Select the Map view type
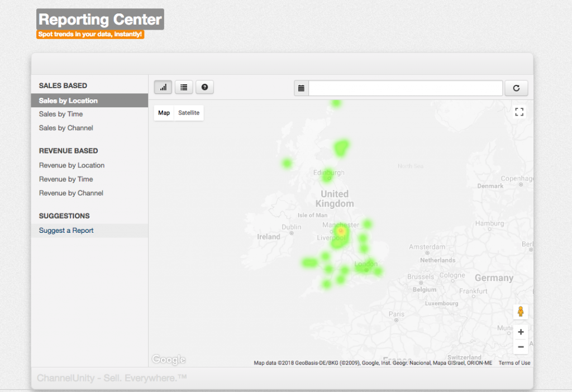This screenshot has height=392, width=572. tap(164, 113)
